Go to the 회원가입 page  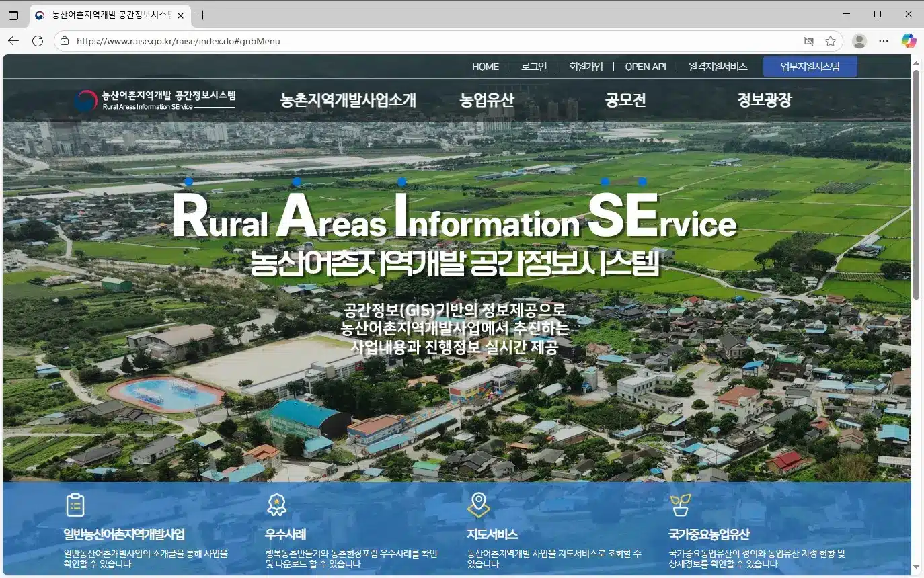coord(586,67)
